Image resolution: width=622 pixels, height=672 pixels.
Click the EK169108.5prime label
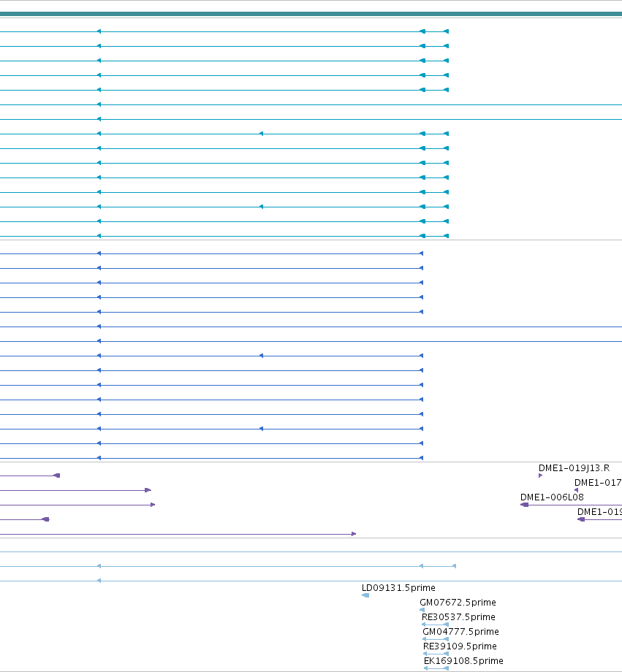tap(463, 660)
